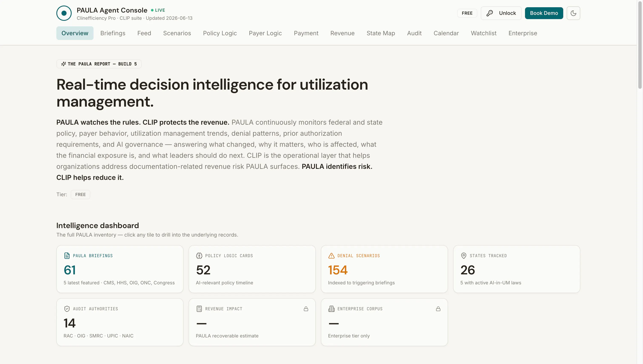643x364 pixels.
Task: Click the FREE badge next to Tier label
Action: 80,195
